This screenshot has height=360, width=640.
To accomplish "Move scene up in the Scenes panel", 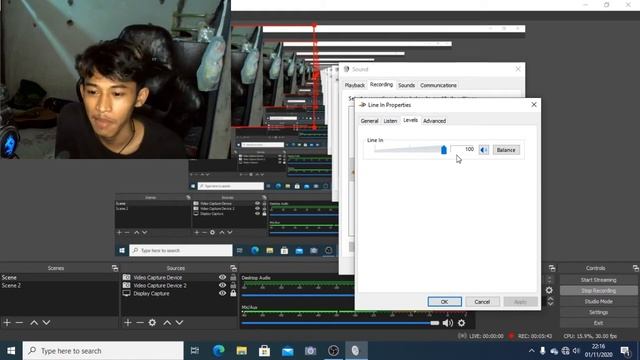I will click(x=34, y=323).
